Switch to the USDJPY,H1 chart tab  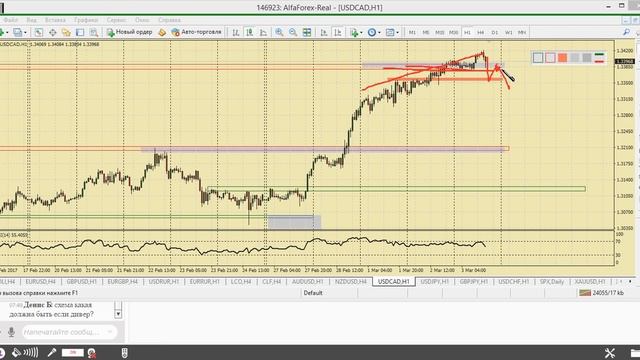point(434,282)
